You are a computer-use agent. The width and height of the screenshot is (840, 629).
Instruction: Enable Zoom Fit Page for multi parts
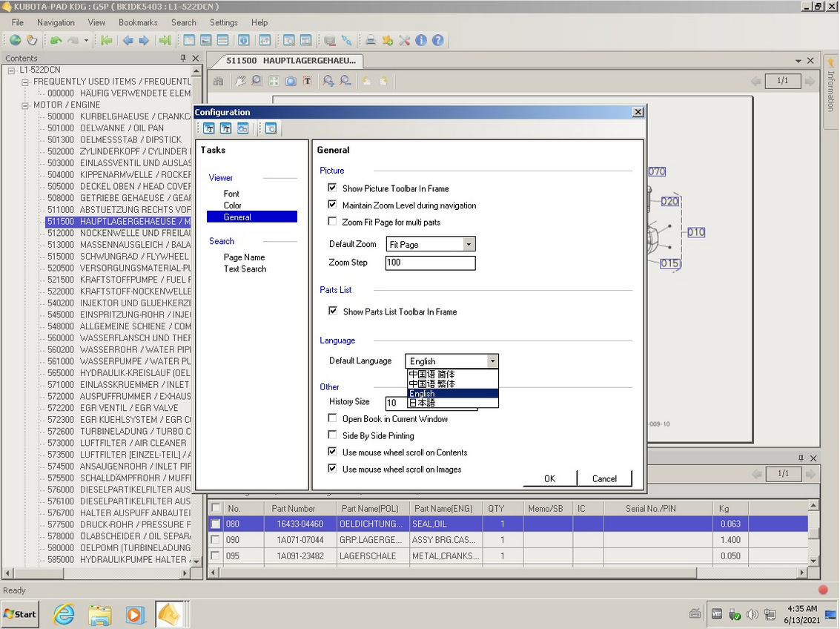pos(332,221)
